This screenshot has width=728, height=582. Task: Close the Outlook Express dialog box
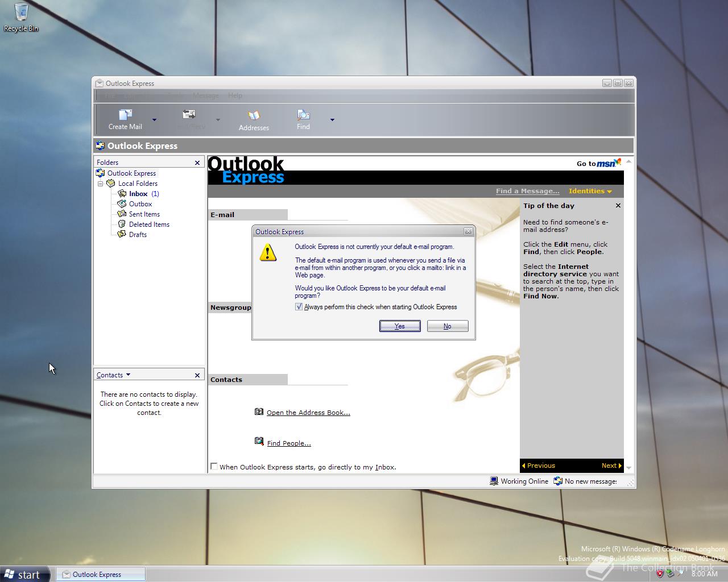468,231
